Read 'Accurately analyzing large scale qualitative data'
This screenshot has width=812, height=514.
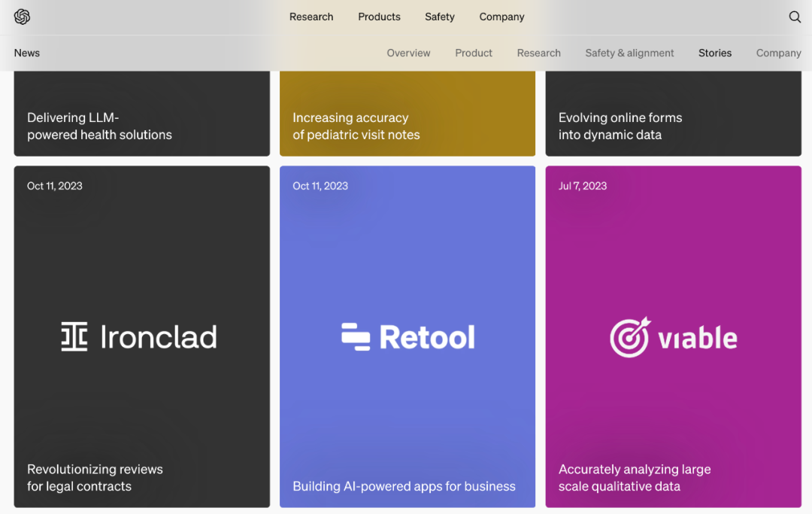[x=635, y=478]
